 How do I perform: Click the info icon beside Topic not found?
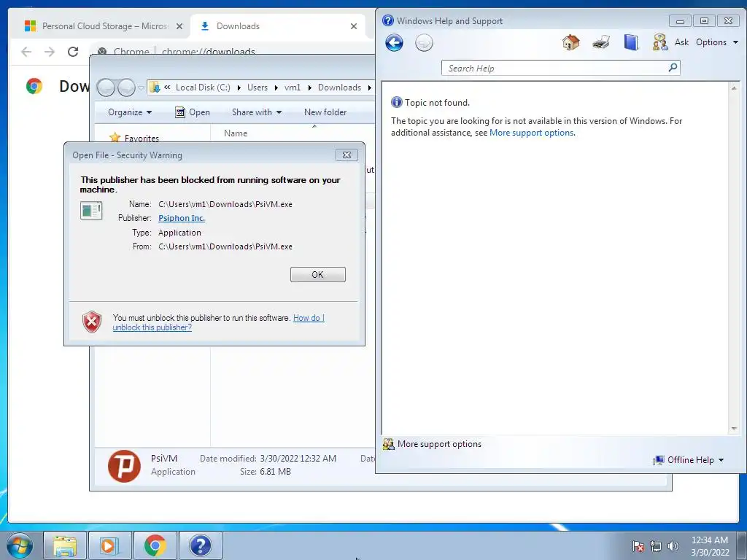click(396, 102)
